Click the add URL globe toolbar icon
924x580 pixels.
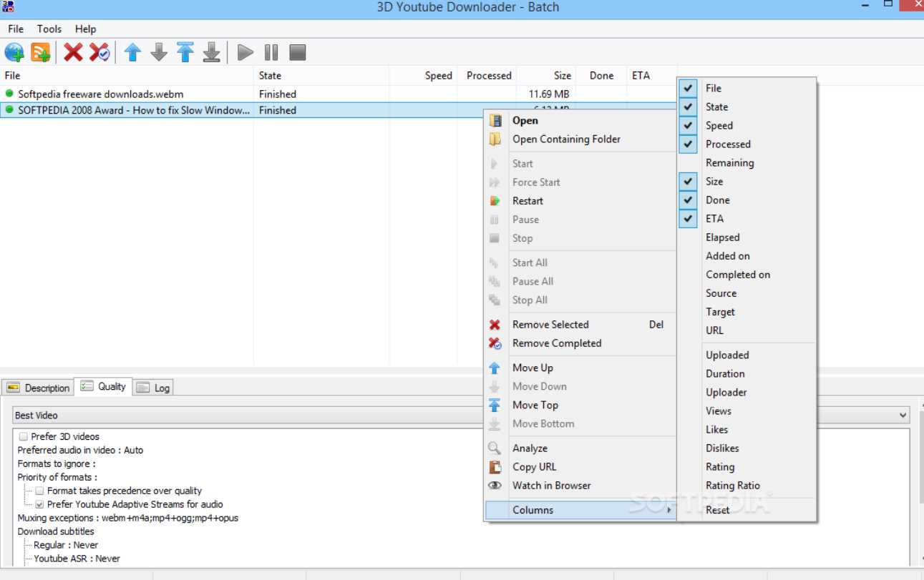pyautogui.click(x=14, y=52)
